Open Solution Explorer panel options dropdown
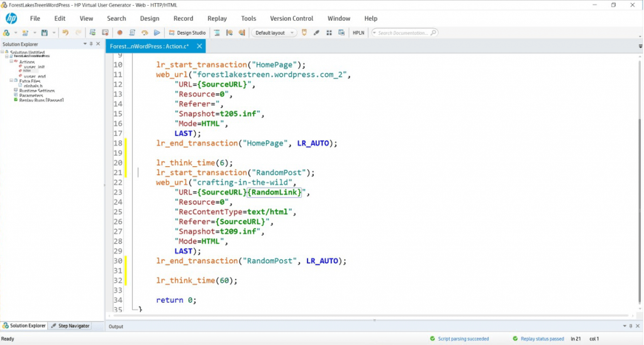 [85, 44]
